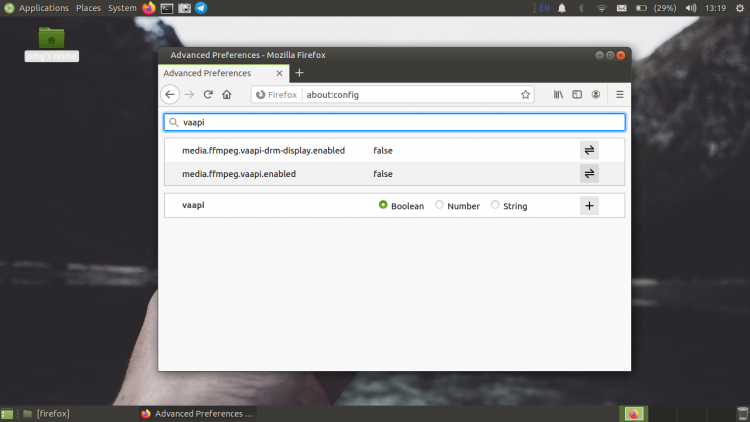Open the System menu
The width and height of the screenshot is (750, 422).
pos(122,8)
